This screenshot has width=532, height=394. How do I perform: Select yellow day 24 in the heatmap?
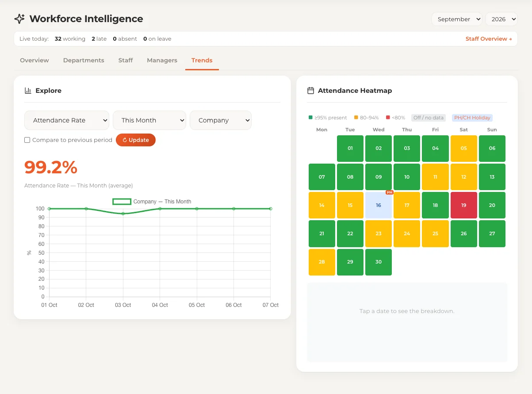(407, 233)
